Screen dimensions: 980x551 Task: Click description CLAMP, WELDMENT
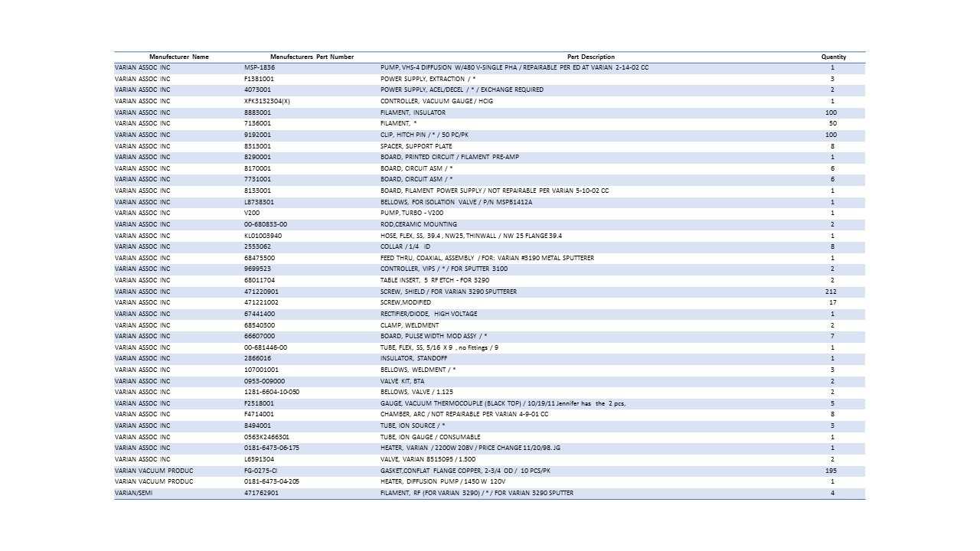410,325
